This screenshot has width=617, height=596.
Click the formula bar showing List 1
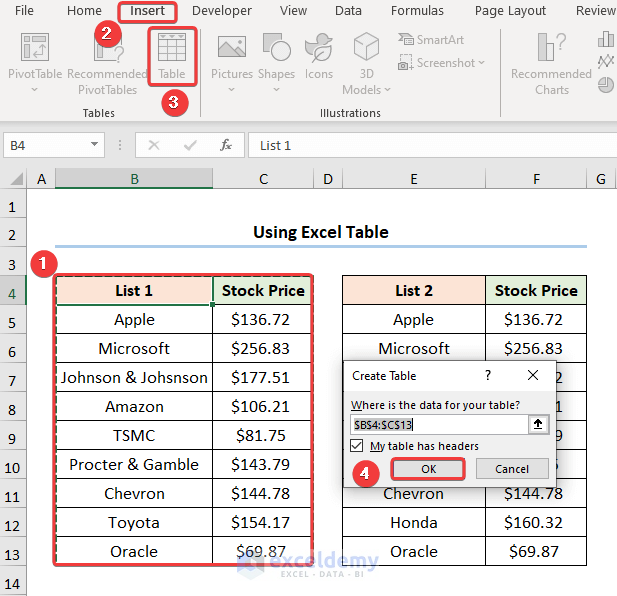(432, 146)
